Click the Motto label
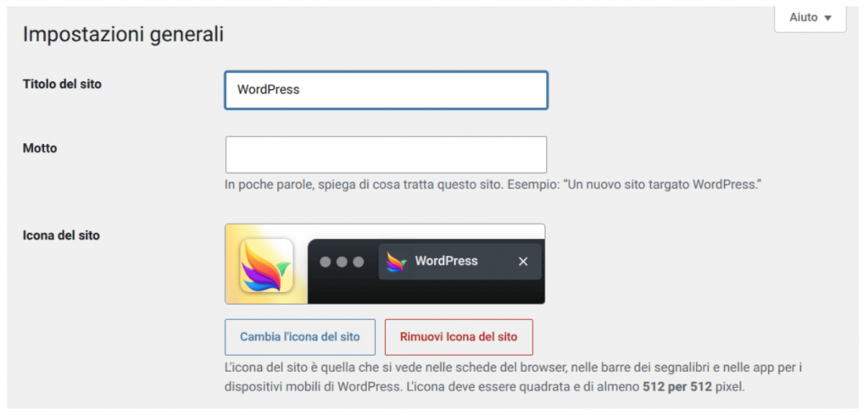Image resolution: width=868 pixels, height=415 pixels. (40, 148)
